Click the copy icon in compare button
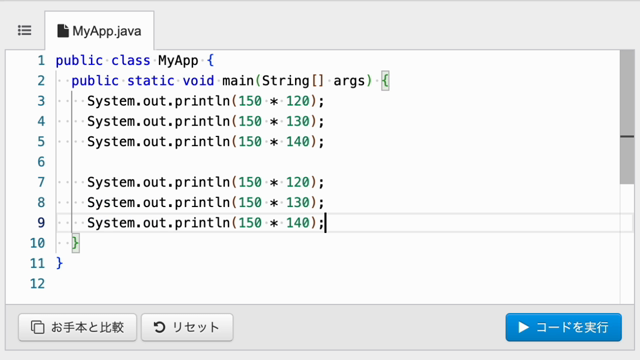This screenshot has height=360, width=640. coord(38,327)
